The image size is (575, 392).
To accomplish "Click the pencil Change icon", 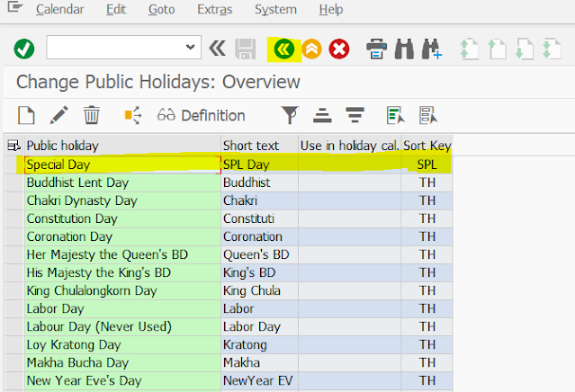I will [x=58, y=115].
